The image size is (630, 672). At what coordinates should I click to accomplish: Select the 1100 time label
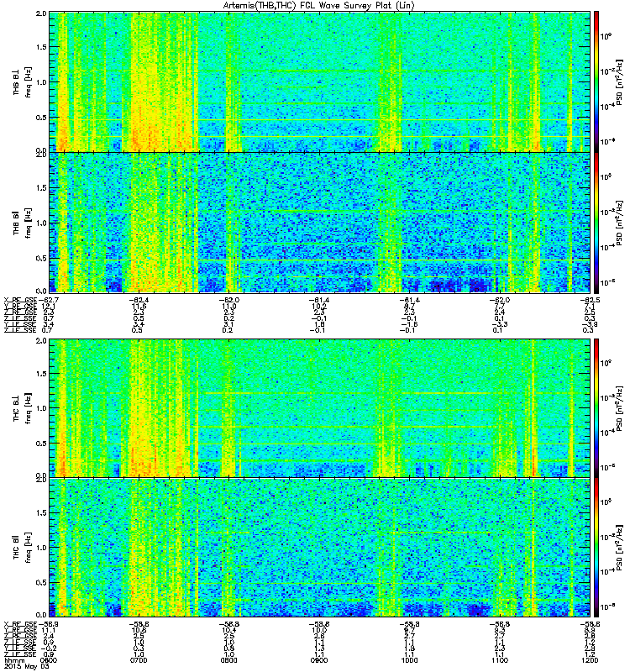coord(499,660)
